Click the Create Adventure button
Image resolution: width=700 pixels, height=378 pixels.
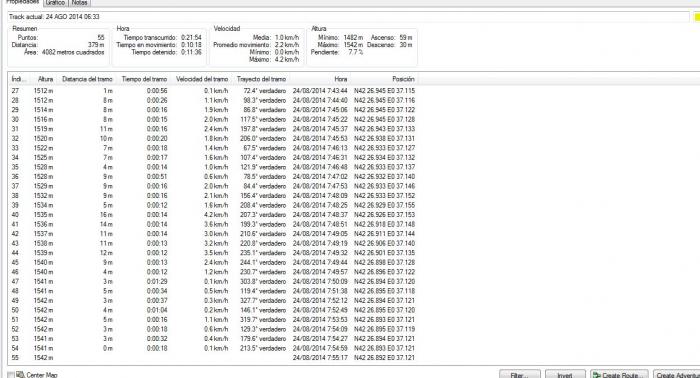click(677, 374)
